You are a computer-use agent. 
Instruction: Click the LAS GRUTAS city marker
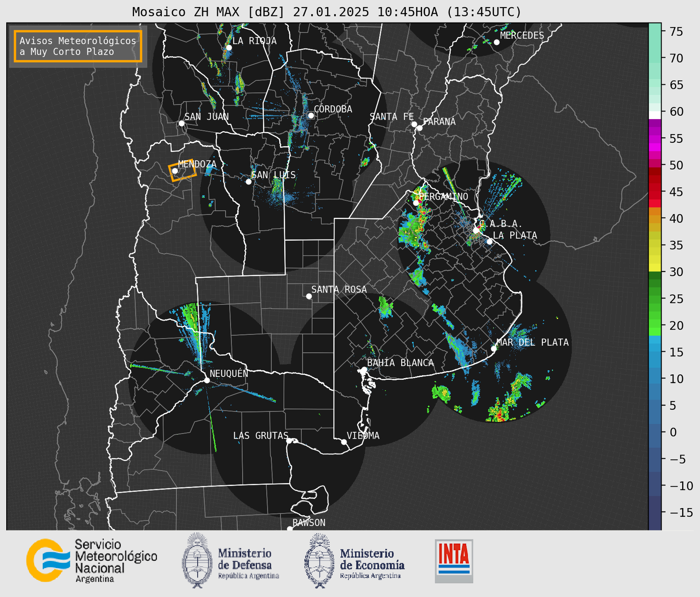289,441
